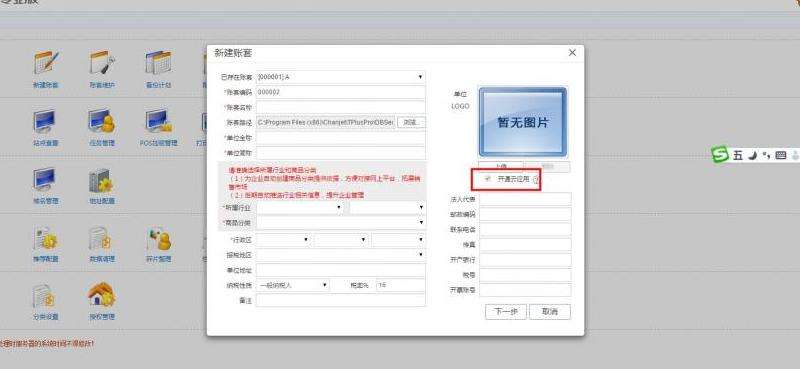Screen dimensions: 800x369
Task: Open 推荐配置 document with gear icon
Action: pyautogui.click(x=46, y=238)
